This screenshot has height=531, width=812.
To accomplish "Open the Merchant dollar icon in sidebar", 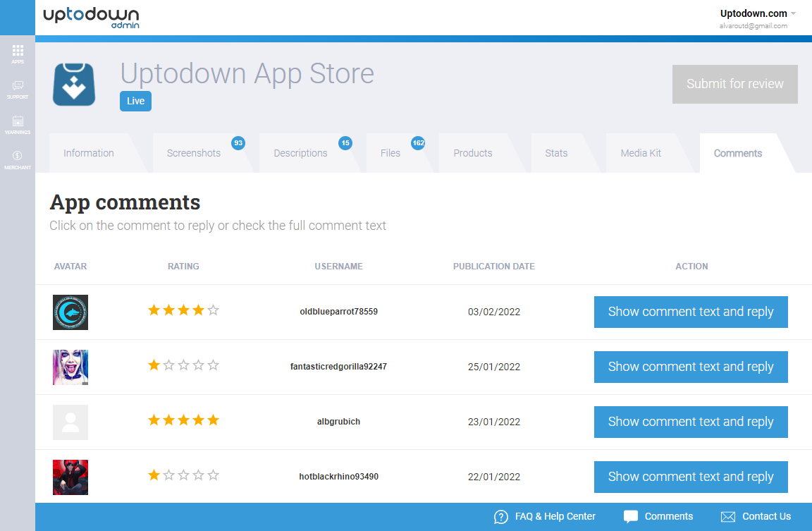I will [x=18, y=159].
